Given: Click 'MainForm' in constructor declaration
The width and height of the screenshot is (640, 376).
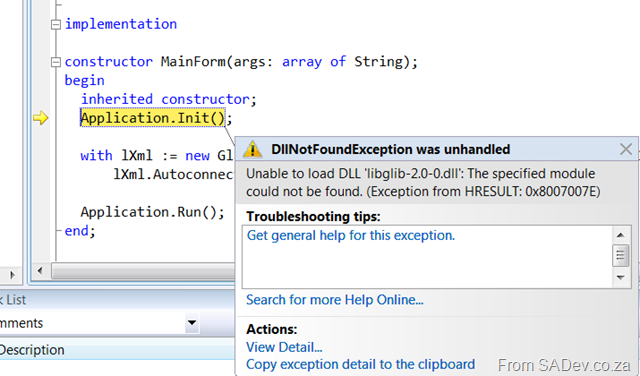Looking at the screenshot, I should (x=193, y=62).
